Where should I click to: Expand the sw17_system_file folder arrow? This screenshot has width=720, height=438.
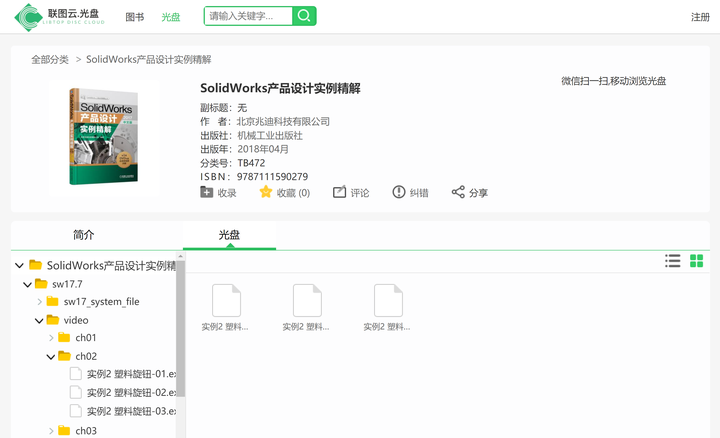(39, 302)
